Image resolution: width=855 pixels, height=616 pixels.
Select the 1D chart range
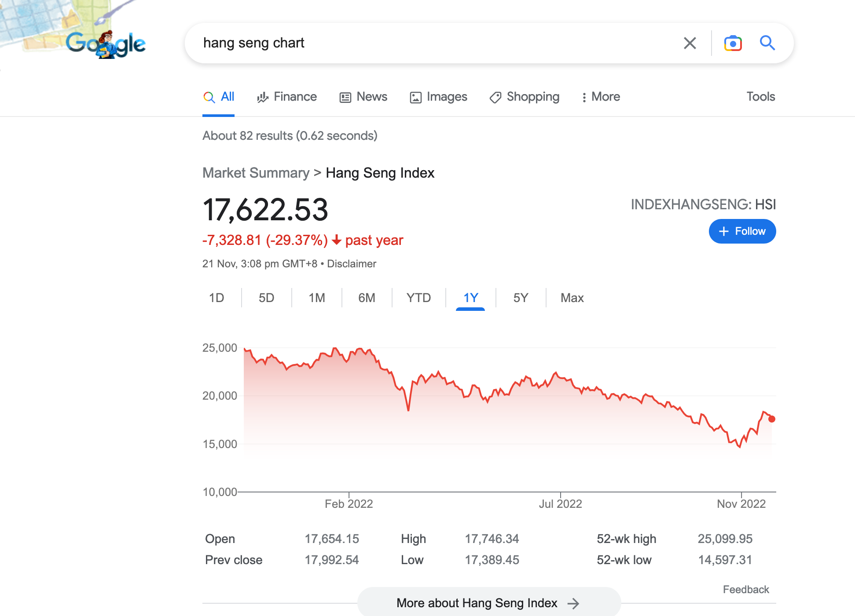pos(217,298)
